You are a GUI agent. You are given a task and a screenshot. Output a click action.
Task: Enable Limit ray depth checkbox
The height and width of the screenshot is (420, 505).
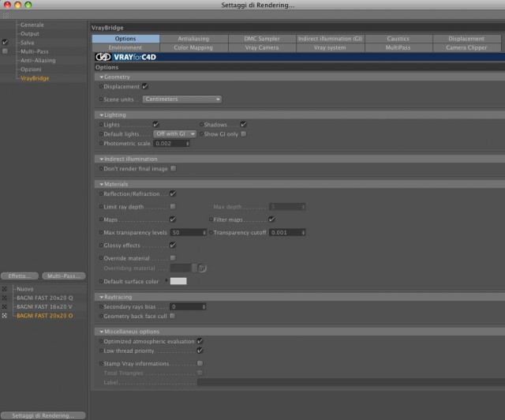(x=173, y=206)
